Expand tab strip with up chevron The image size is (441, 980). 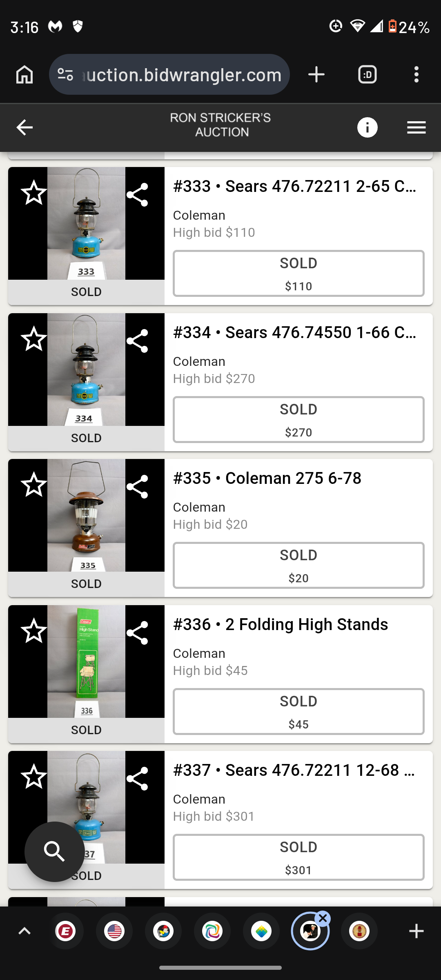click(x=24, y=931)
